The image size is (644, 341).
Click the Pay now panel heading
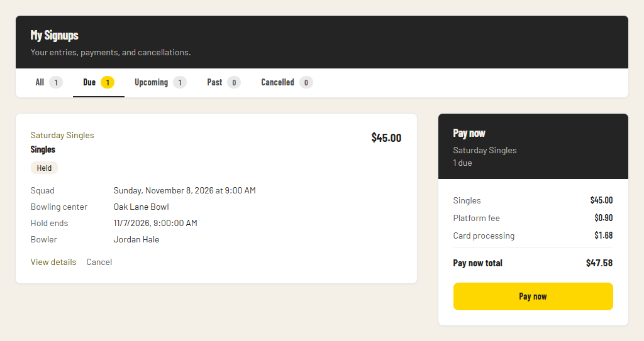click(469, 133)
